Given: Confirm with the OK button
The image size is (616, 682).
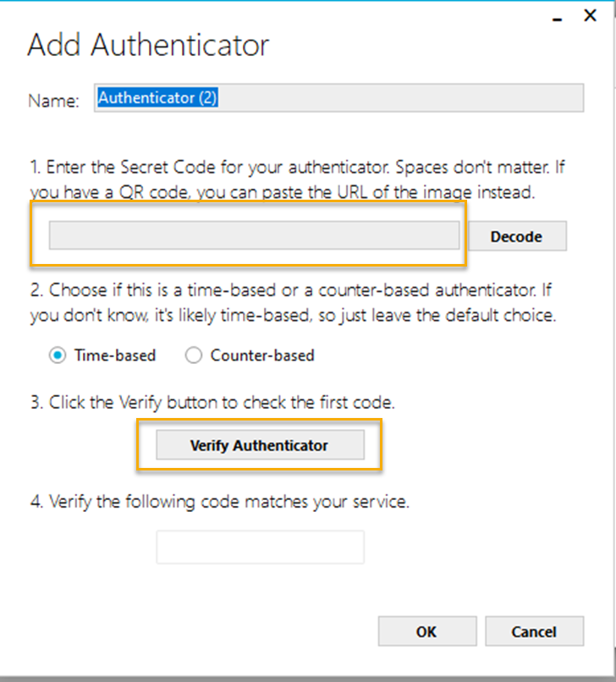Looking at the screenshot, I should (x=427, y=631).
